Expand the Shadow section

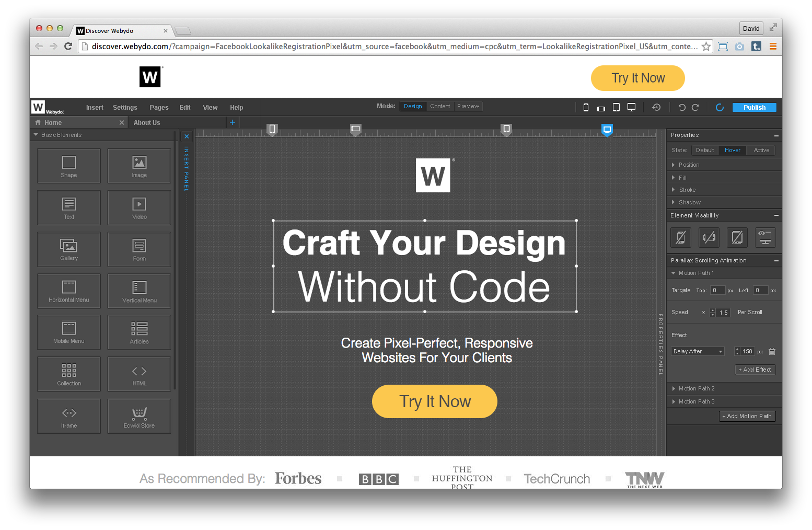pos(724,202)
